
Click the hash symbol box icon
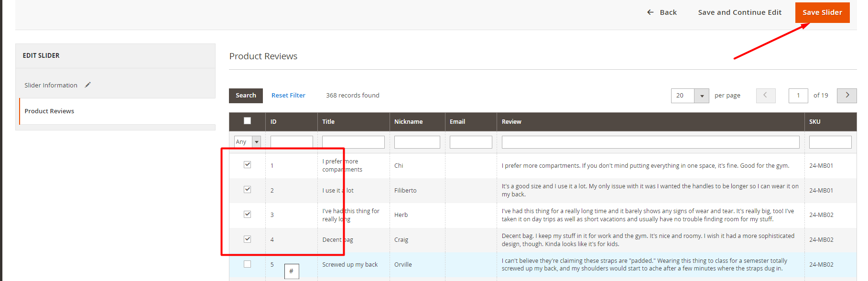[291, 271]
